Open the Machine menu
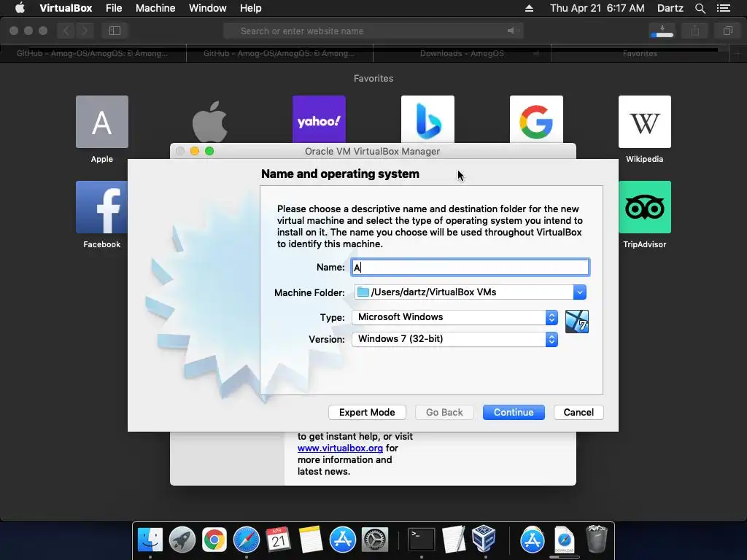This screenshot has width=747, height=560. pos(155,8)
